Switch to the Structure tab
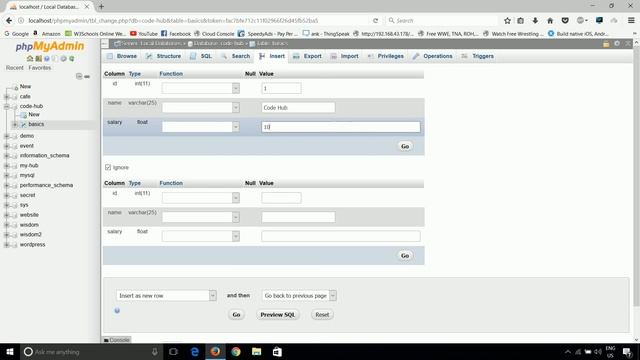The image size is (640, 360). coord(164,56)
